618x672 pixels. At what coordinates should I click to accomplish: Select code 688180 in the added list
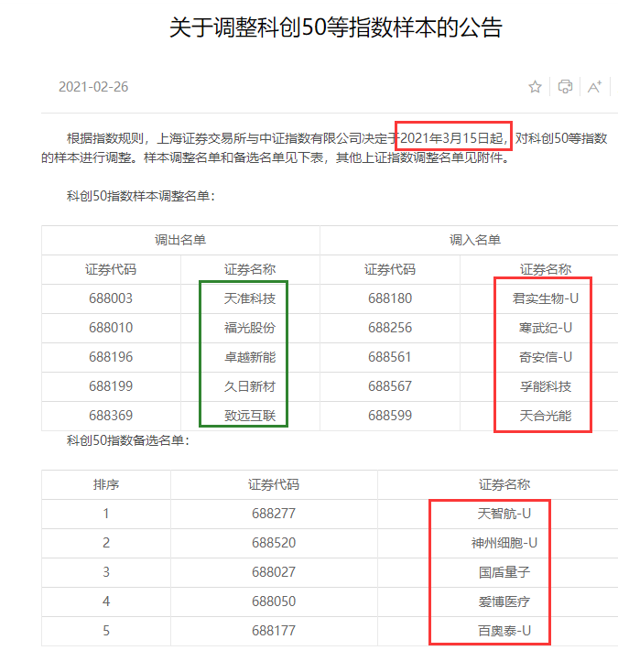(x=390, y=298)
